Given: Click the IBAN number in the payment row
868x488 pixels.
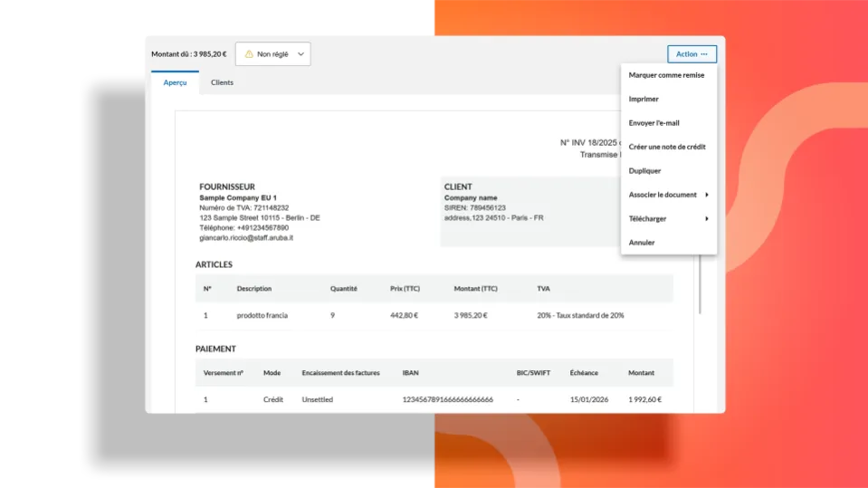Looking at the screenshot, I should [x=447, y=399].
